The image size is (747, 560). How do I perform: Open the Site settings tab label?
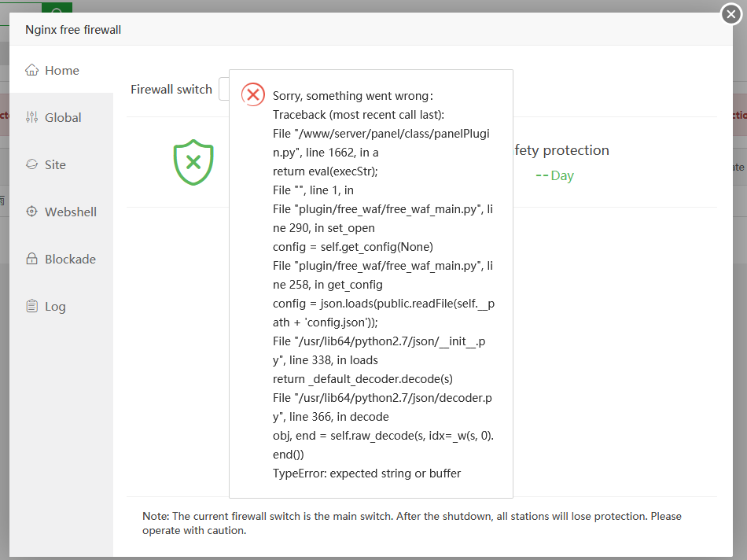coord(55,165)
